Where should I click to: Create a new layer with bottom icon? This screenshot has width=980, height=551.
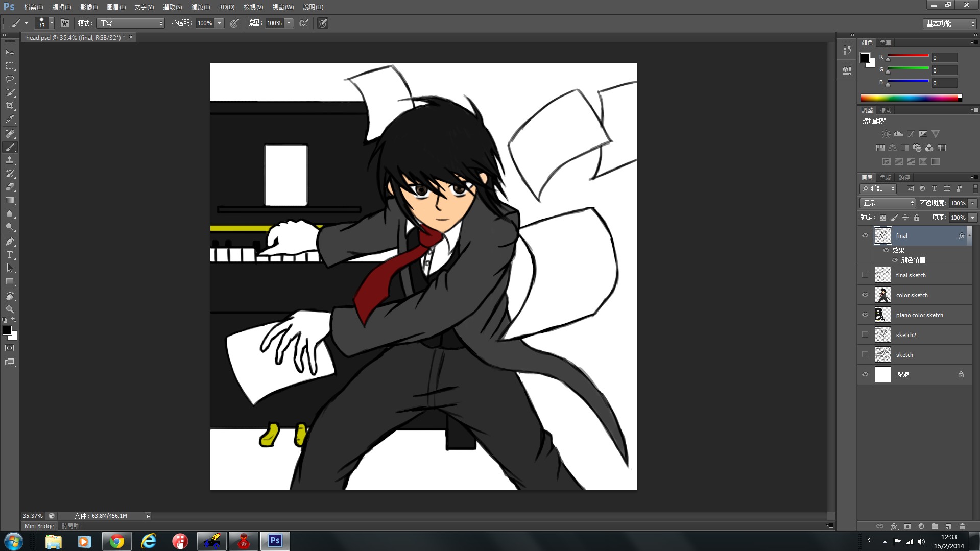pyautogui.click(x=948, y=526)
